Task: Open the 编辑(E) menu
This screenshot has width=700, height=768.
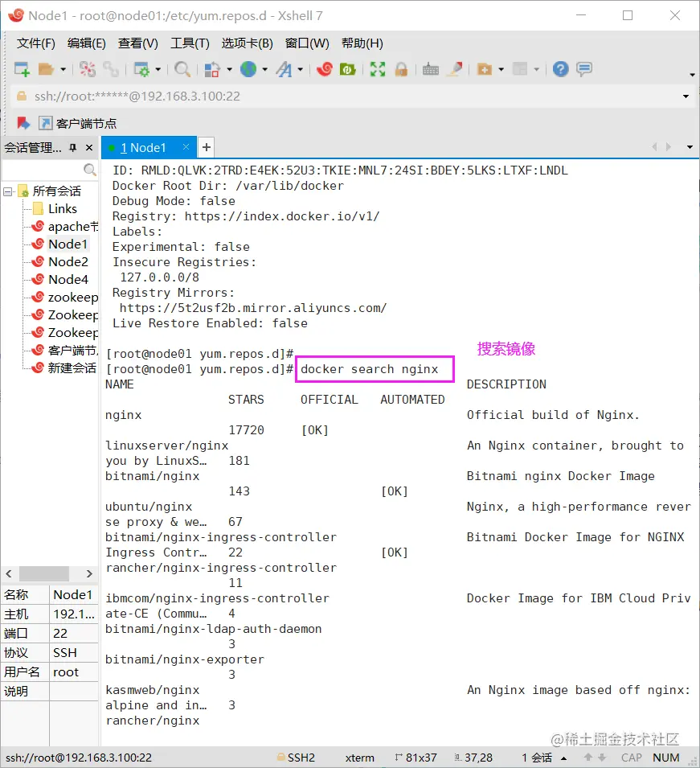Action: point(86,43)
